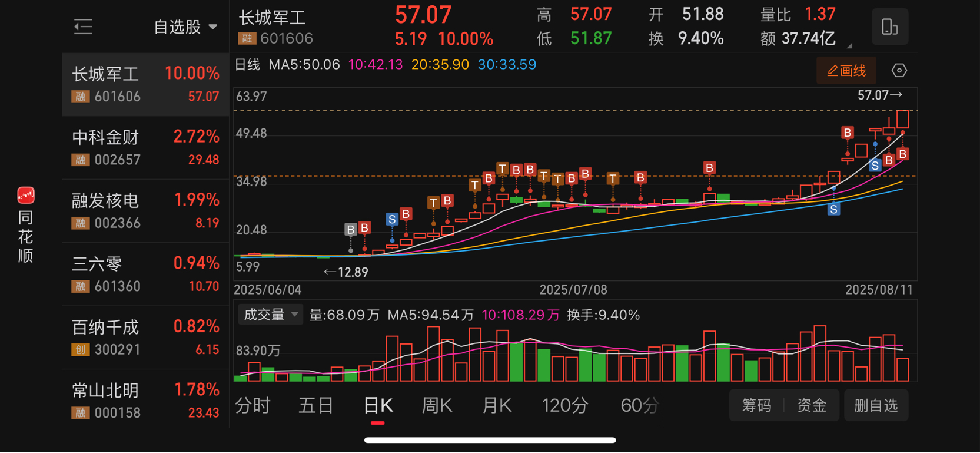Tap the 57.07 high price arrow label
The image size is (980, 453).
(x=880, y=95)
